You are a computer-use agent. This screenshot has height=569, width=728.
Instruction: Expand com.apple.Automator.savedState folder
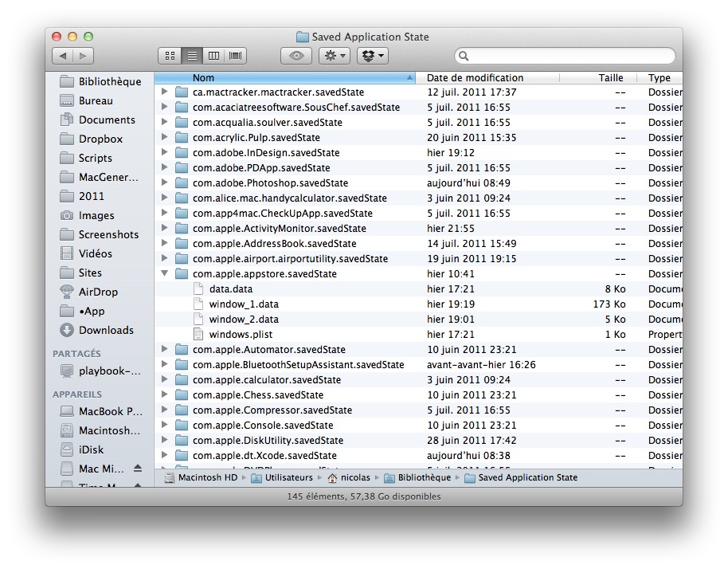pyautogui.click(x=164, y=349)
